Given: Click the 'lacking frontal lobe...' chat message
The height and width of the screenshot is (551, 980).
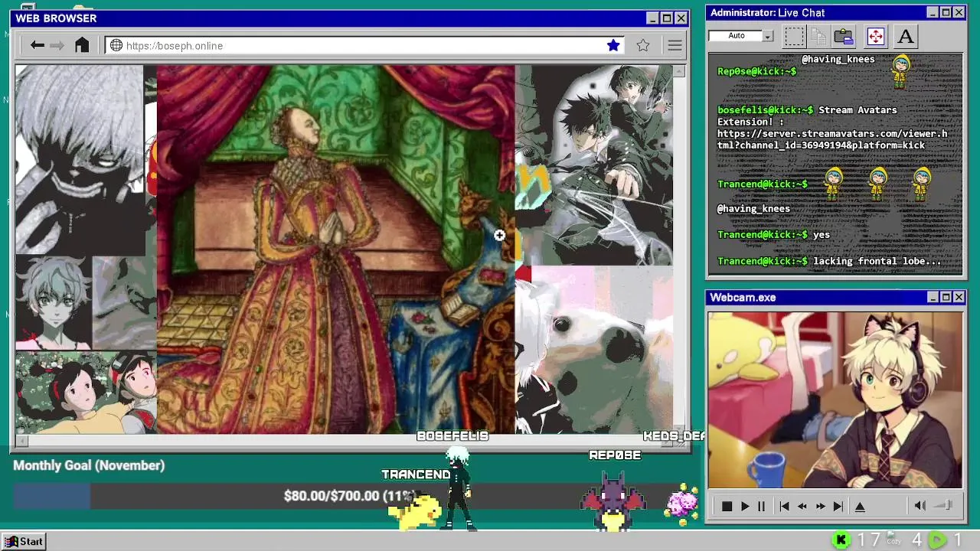Looking at the screenshot, I should tap(877, 261).
